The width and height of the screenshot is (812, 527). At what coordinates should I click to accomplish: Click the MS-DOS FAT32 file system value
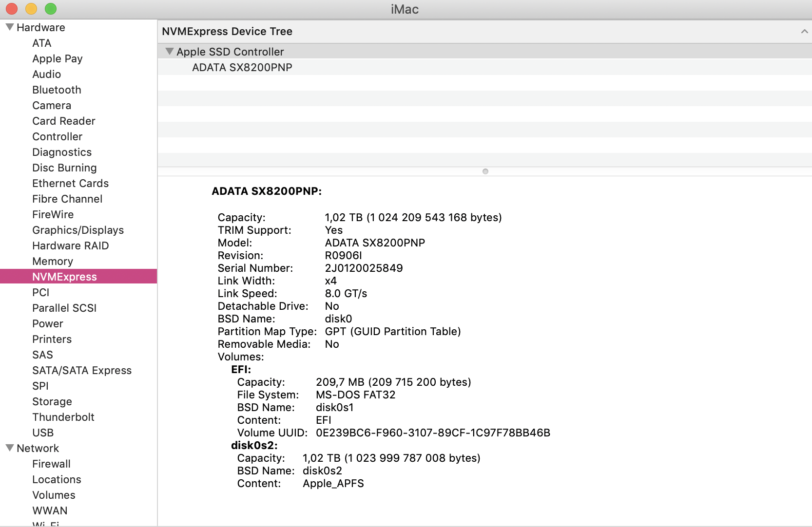[x=356, y=395]
